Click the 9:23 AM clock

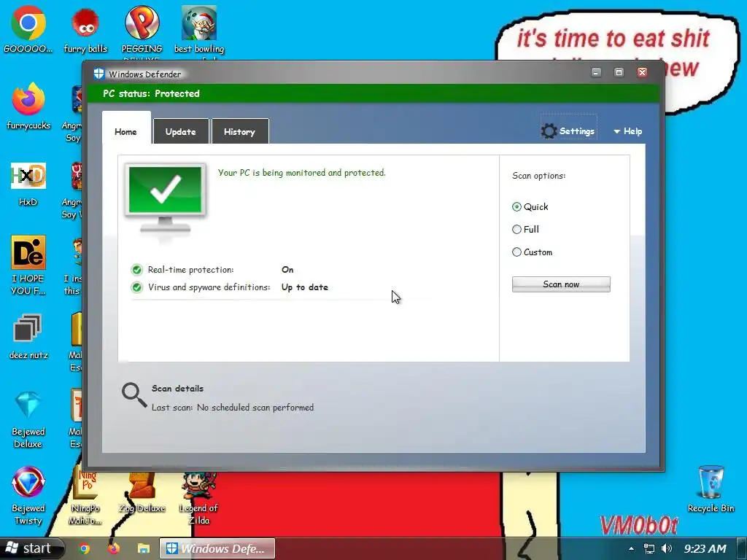pos(705,548)
